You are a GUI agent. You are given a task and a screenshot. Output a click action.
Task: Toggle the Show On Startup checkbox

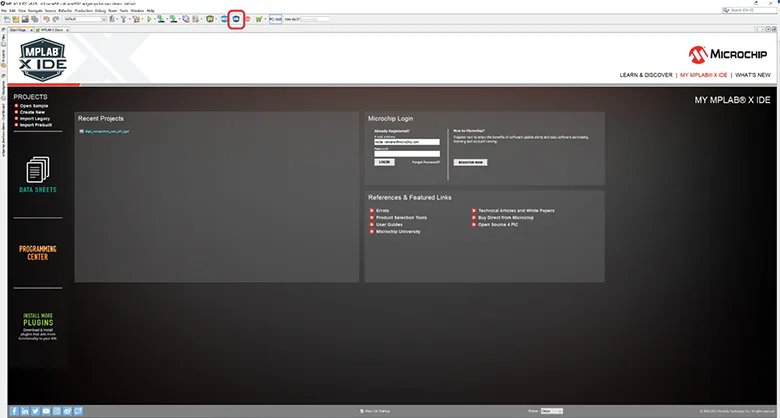362,411
